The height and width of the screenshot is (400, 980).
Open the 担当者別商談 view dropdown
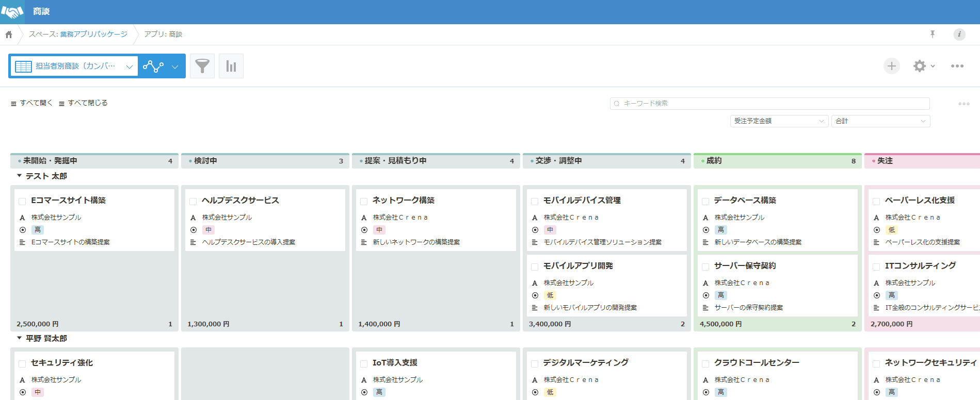click(x=74, y=66)
